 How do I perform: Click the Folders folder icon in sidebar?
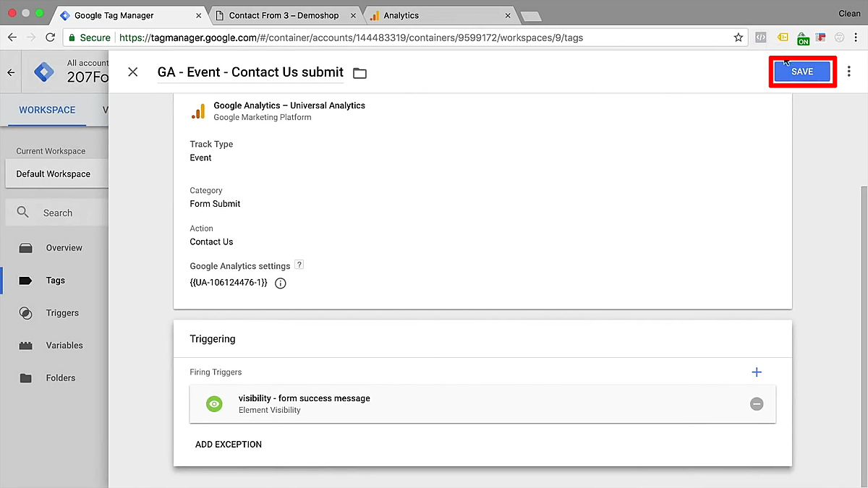[25, 378]
